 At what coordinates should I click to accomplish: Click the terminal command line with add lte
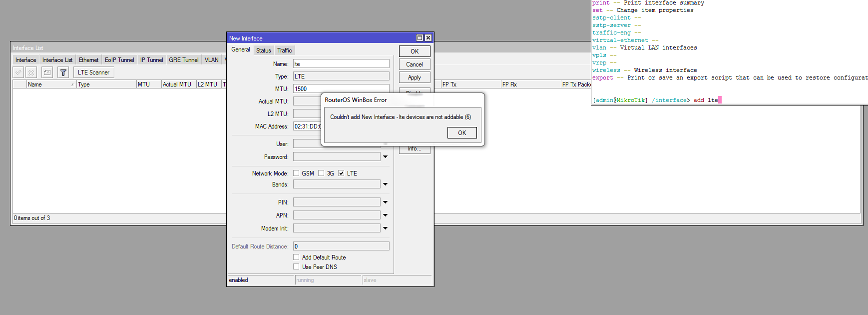coord(657,100)
